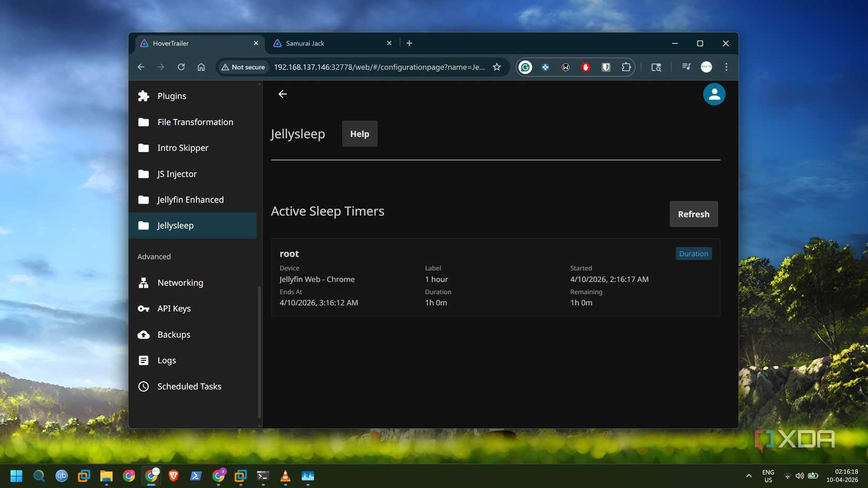868x488 pixels.
Task: Click the Duration badge on root timer
Action: pos(693,253)
